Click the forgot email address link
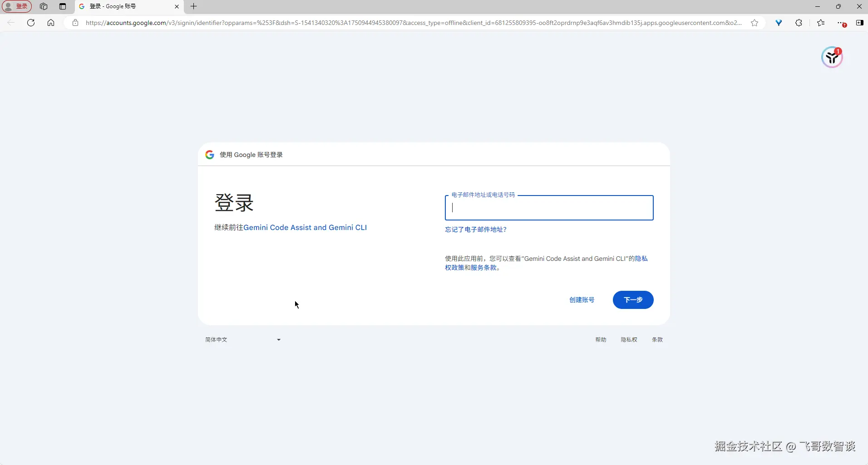This screenshot has width=868, height=465. coord(476,230)
